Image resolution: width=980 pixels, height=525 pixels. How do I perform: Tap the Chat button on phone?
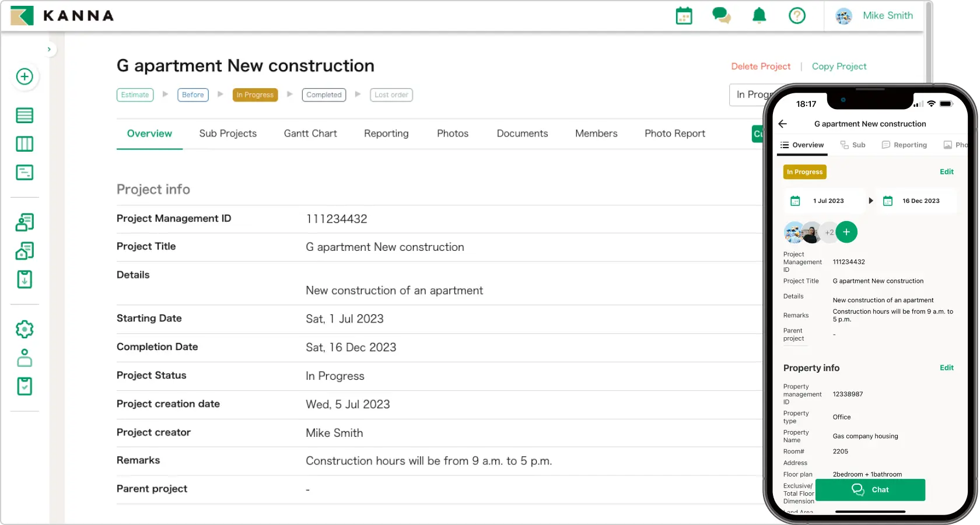tap(870, 490)
